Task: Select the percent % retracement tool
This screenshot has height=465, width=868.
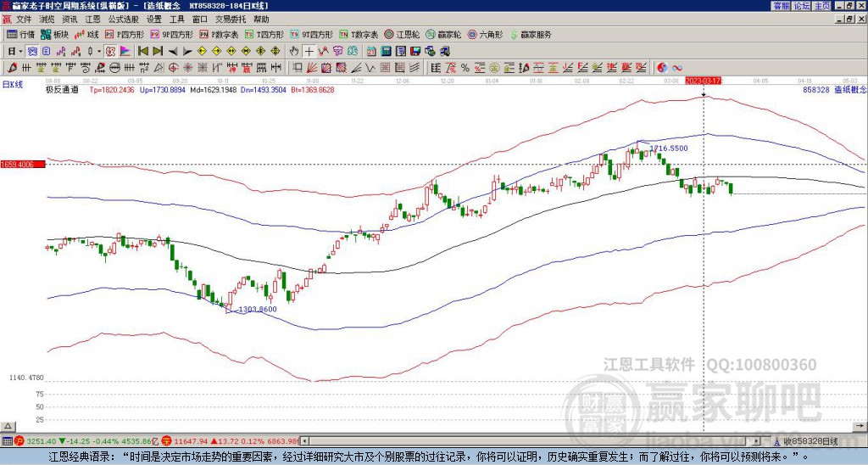Action: [x=465, y=68]
